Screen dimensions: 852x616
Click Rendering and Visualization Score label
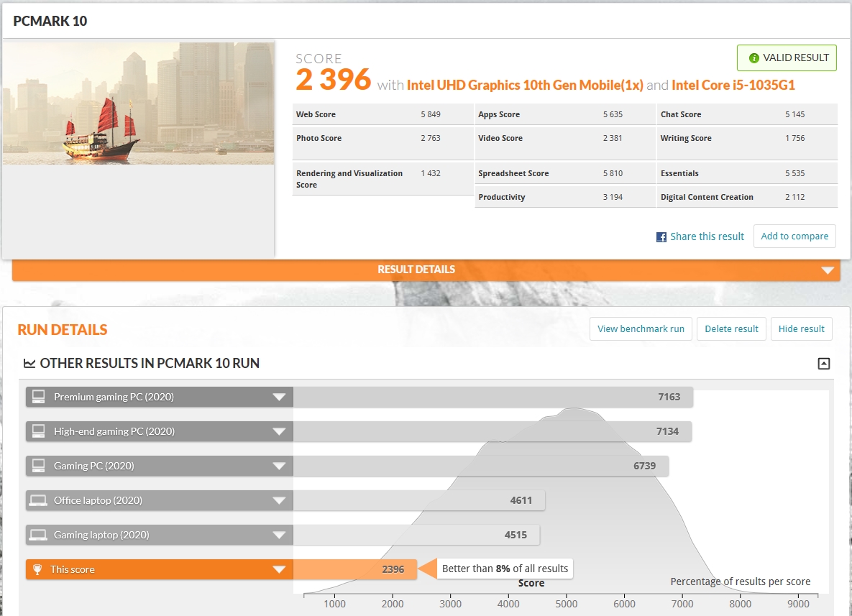click(x=349, y=179)
